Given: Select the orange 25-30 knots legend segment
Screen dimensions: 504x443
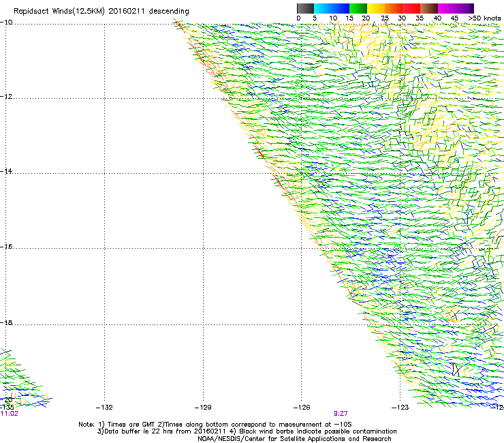Looking at the screenshot, I should pyautogui.click(x=394, y=8).
